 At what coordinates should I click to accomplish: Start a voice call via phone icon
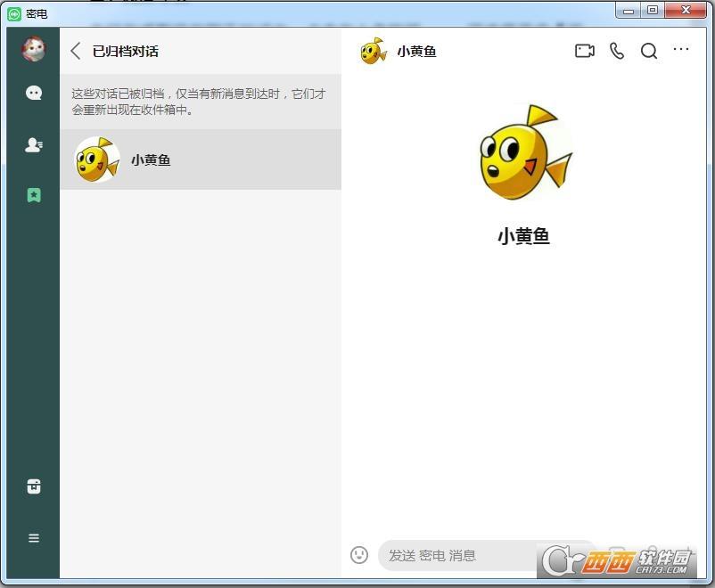tap(617, 51)
